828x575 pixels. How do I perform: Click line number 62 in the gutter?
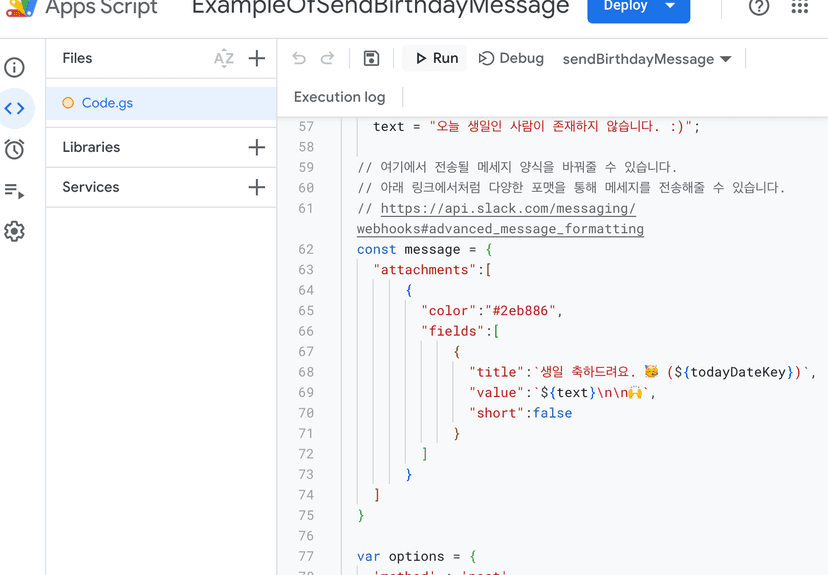306,249
